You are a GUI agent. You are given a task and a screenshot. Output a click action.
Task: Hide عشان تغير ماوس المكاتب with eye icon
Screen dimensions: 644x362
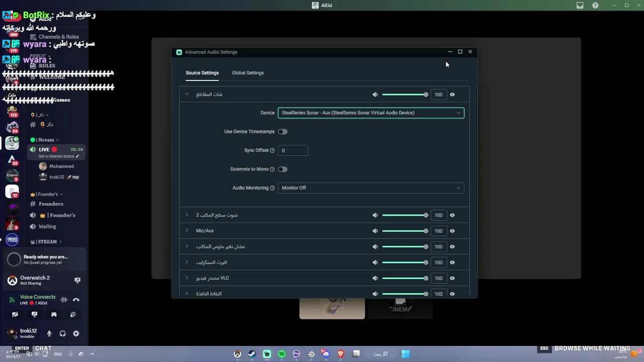click(452, 246)
